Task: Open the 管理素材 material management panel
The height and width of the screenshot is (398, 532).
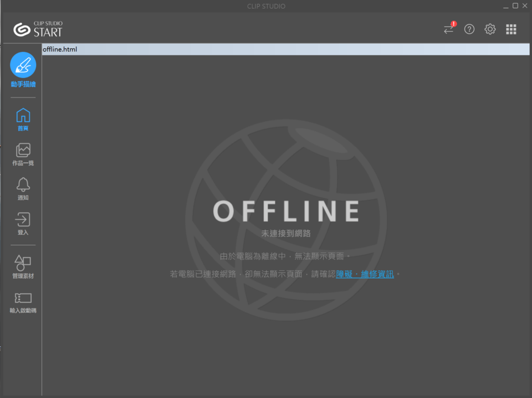Action: point(22,262)
